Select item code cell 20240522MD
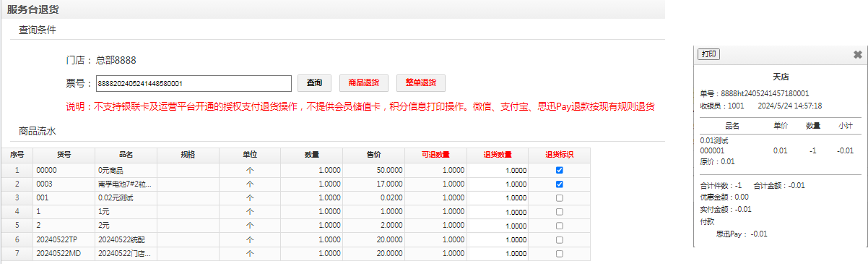The width and height of the screenshot is (868, 264). tap(64, 254)
